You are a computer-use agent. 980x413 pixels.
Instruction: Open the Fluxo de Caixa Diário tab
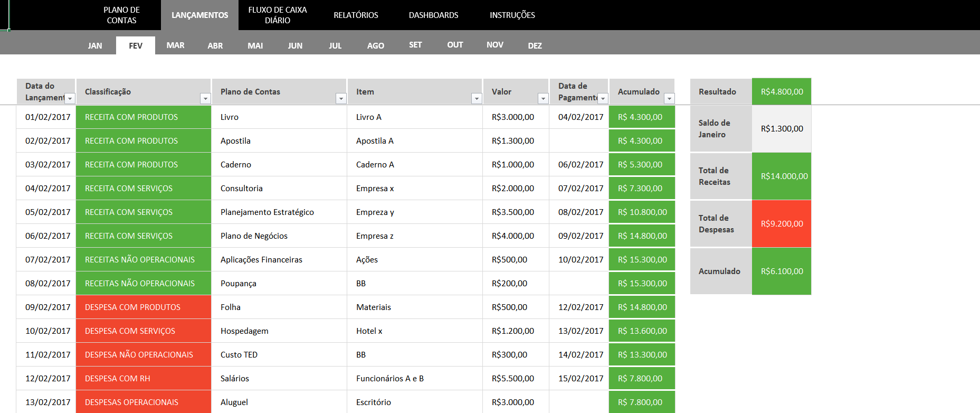coord(277,15)
